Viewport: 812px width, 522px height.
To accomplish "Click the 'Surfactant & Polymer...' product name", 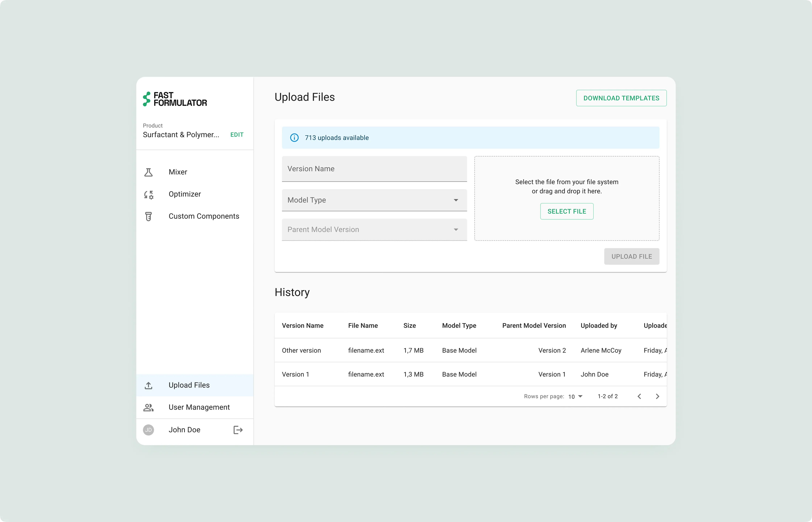I will click(181, 134).
